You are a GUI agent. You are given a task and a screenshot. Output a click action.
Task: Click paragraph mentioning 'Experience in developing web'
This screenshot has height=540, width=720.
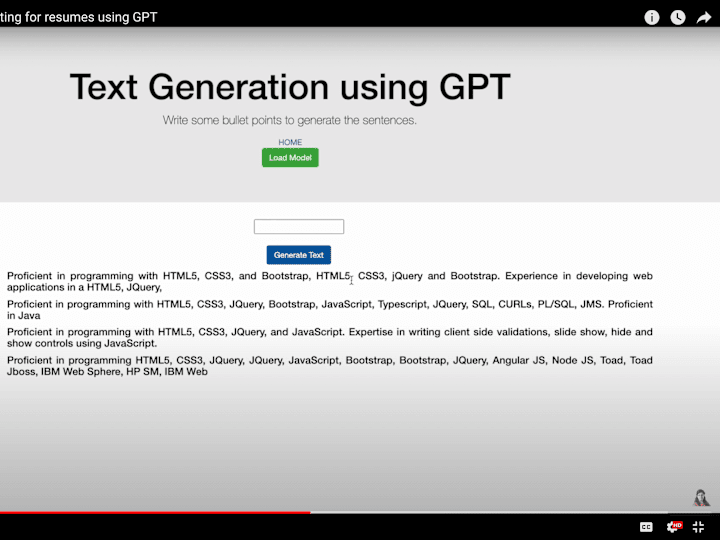330,281
